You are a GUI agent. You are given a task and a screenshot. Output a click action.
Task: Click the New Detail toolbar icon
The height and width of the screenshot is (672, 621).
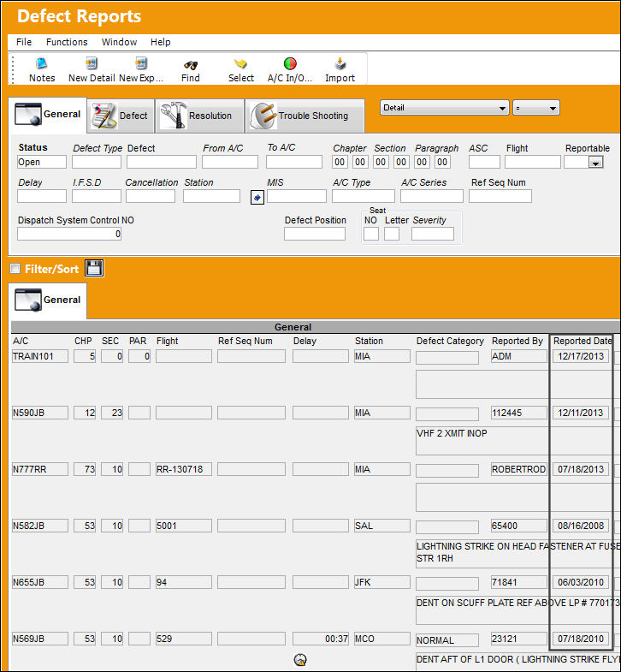(92, 64)
